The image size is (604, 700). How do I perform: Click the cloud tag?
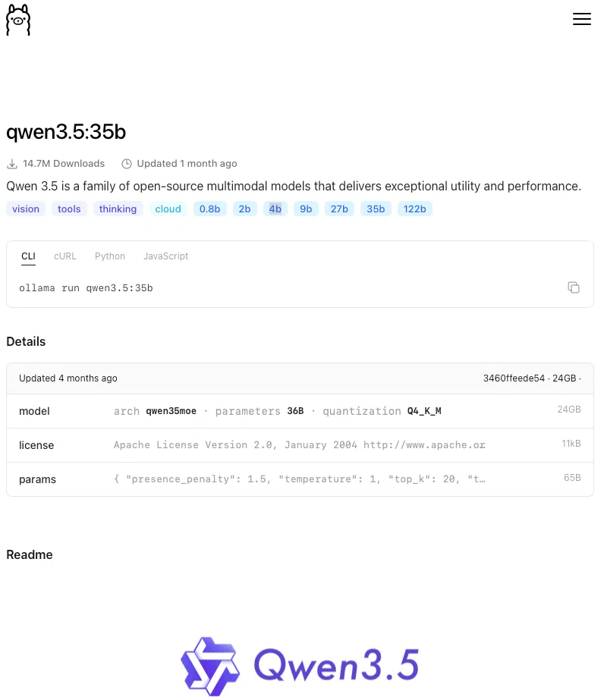[168, 209]
